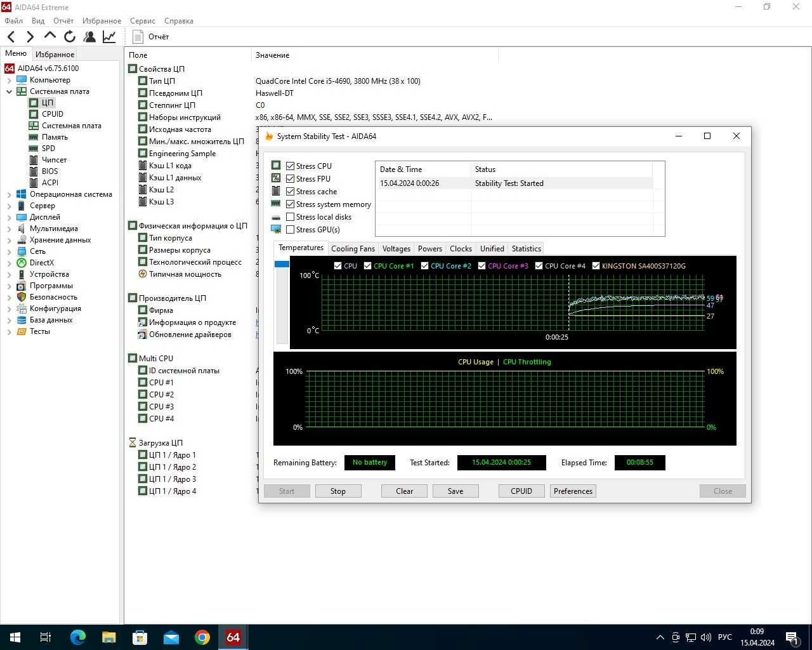Image resolution: width=812 pixels, height=650 pixels.
Task: Uncheck Stress CPU checkbox
Action: [290, 166]
